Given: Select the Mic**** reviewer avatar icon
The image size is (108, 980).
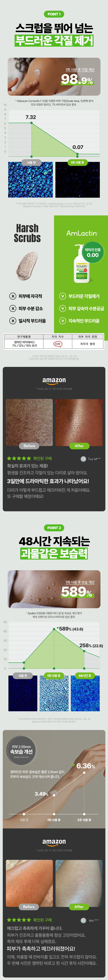Looking at the screenshot, I should pyautogui.click(x=83, y=920).
